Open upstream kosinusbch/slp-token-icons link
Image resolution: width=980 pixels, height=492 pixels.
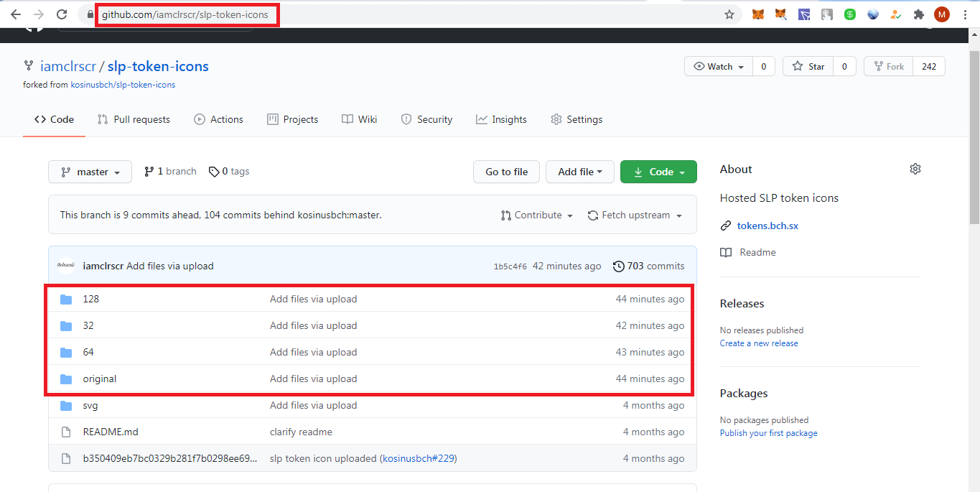point(123,85)
